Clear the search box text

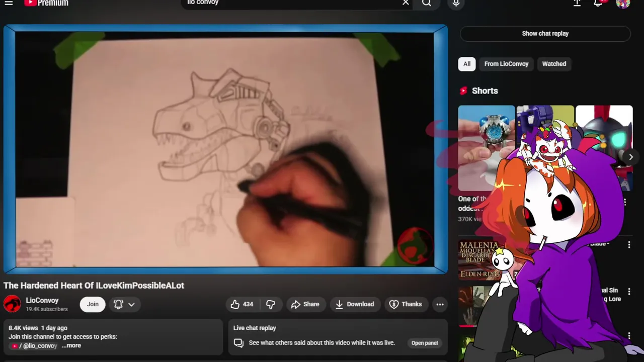406,3
